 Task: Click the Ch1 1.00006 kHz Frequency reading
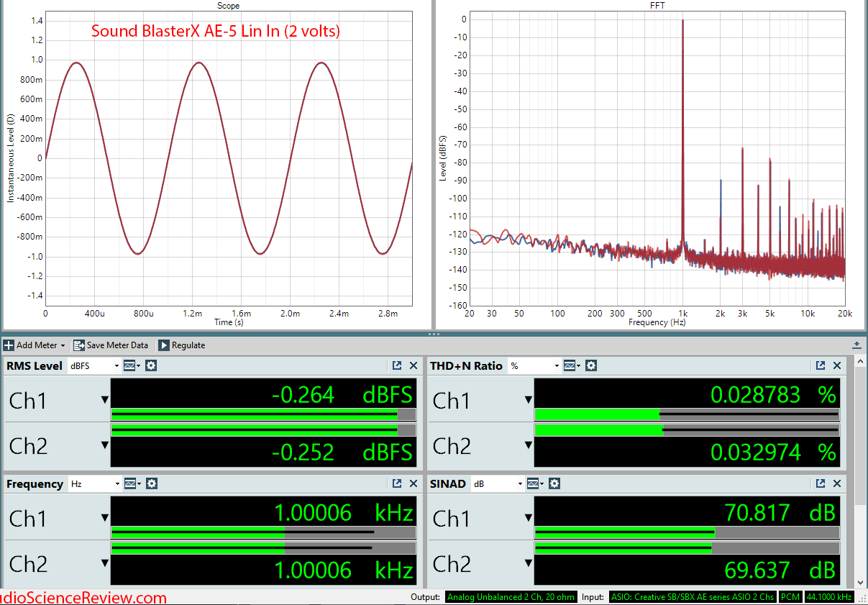tap(344, 512)
